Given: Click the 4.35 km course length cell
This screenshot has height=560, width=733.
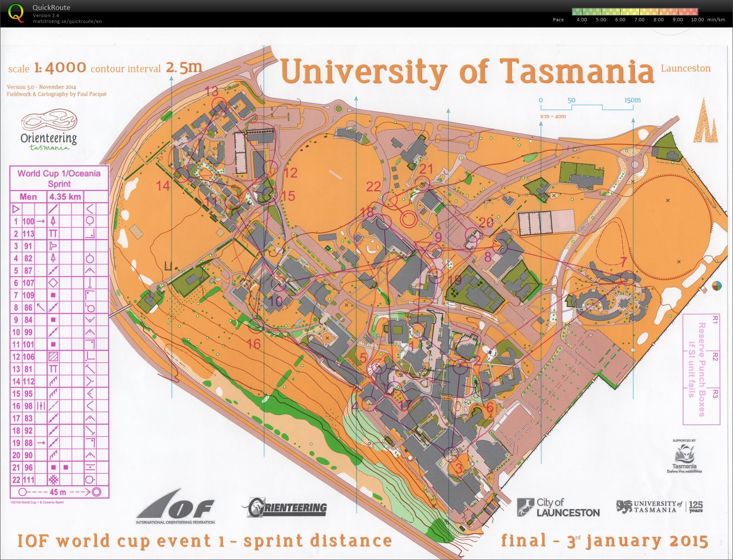Looking at the screenshot, I should (x=65, y=197).
